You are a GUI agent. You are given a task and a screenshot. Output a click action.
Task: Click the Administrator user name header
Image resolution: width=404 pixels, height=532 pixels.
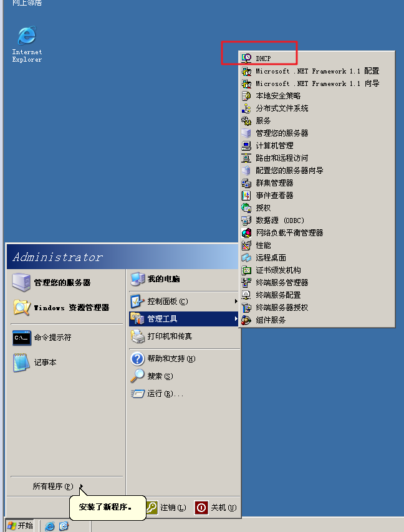click(x=58, y=257)
